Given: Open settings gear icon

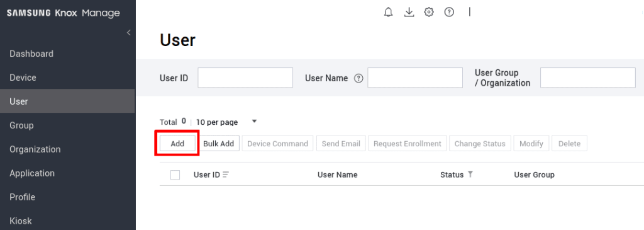Looking at the screenshot, I should tap(429, 13).
